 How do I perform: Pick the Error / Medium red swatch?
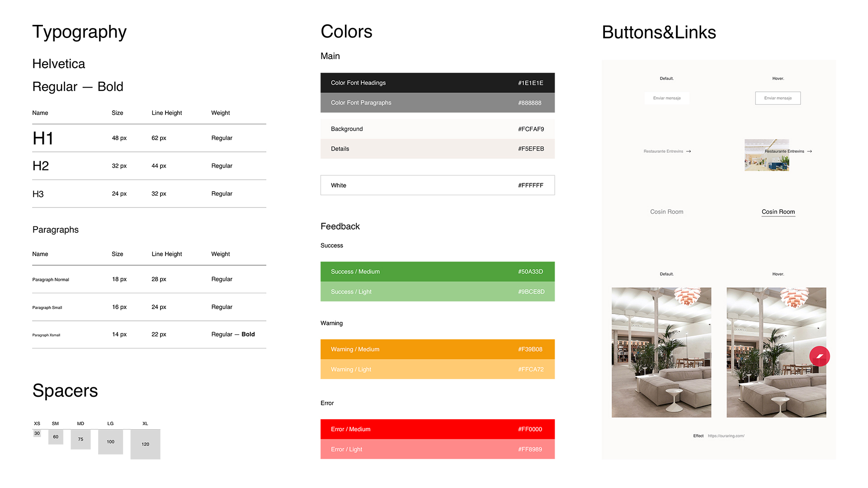(437, 429)
